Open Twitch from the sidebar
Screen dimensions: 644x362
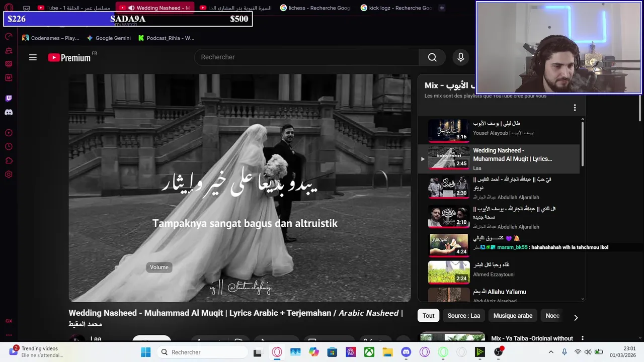[9, 99]
